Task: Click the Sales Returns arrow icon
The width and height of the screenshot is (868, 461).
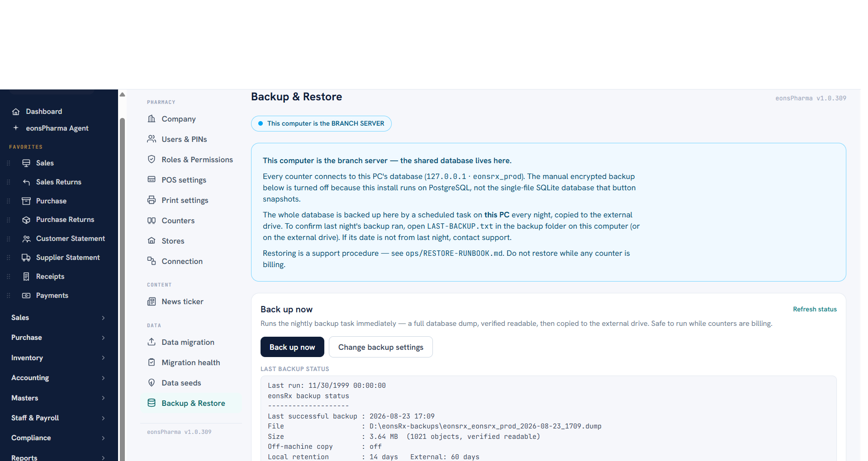Action: click(26, 182)
